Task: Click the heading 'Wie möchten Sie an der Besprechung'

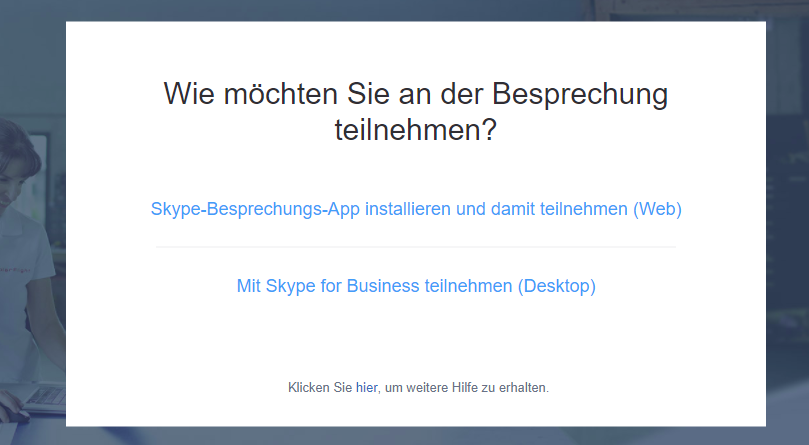Action: (x=416, y=94)
